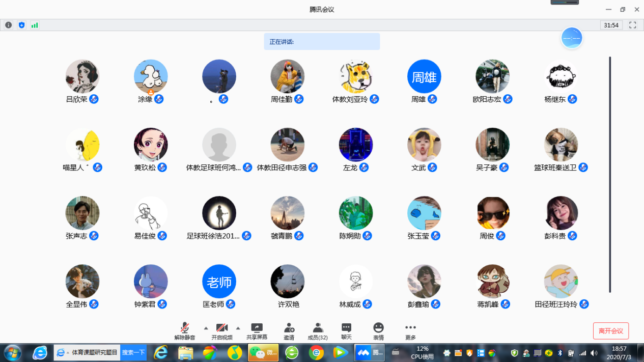The height and width of the screenshot is (362, 644).
Task: Select 周雄's blue avatar
Action: point(424,76)
